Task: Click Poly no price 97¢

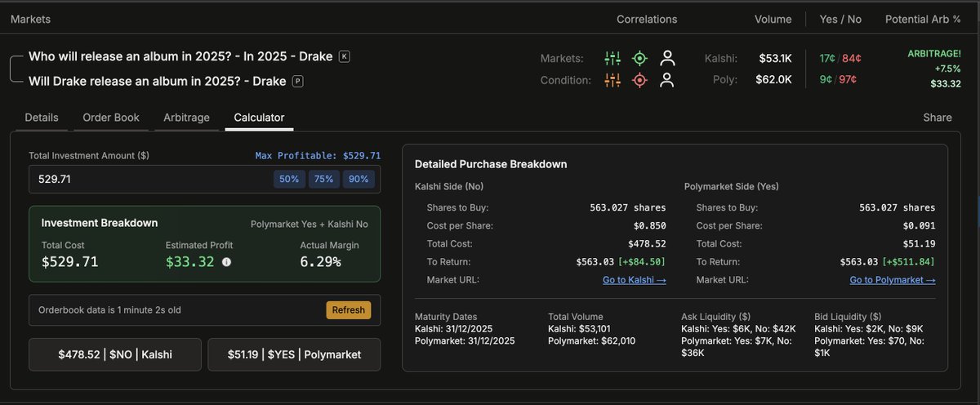Action: click(848, 80)
